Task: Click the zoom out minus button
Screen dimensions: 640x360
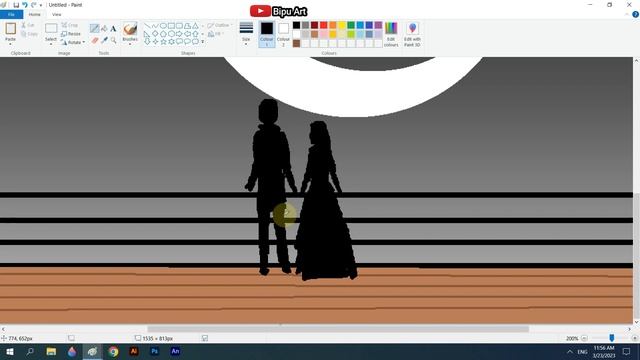Action: (x=584, y=338)
